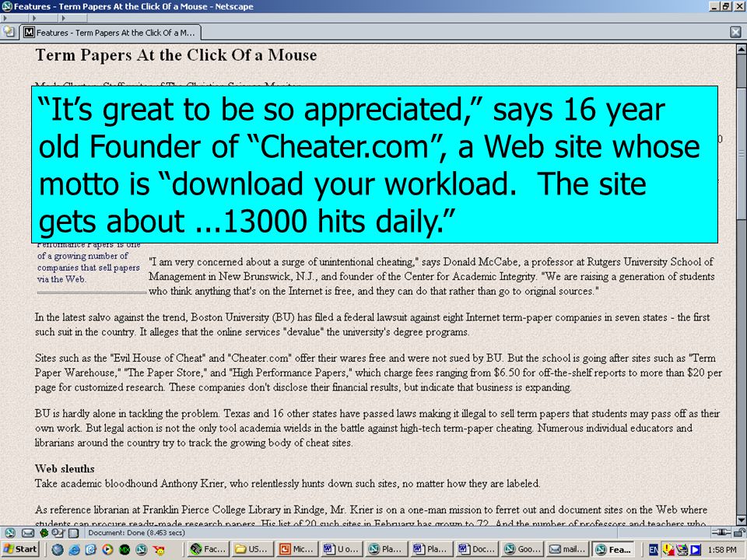The width and height of the screenshot is (747, 560).
Task: Switch to the 'mail...' taskbar window
Action: click(567, 549)
